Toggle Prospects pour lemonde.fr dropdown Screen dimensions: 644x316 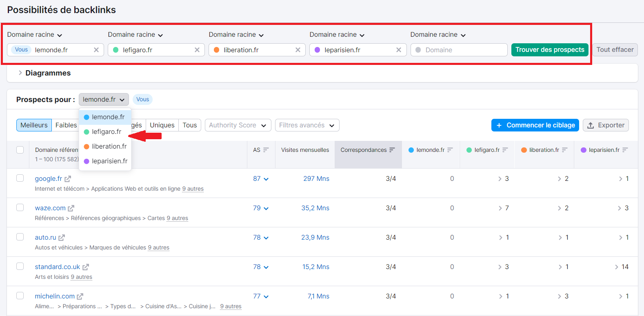[x=104, y=100]
